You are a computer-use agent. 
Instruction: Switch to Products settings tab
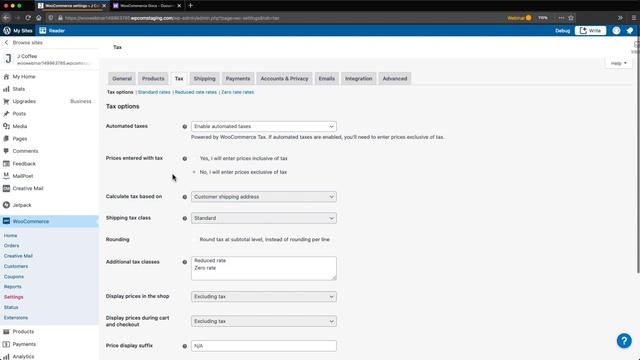pyautogui.click(x=153, y=78)
